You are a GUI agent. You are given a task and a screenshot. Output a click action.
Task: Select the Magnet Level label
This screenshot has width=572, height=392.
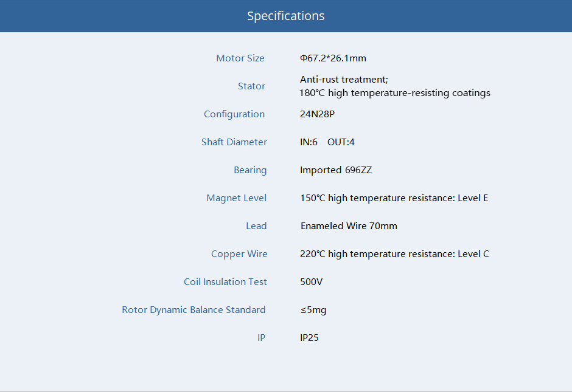(237, 198)
